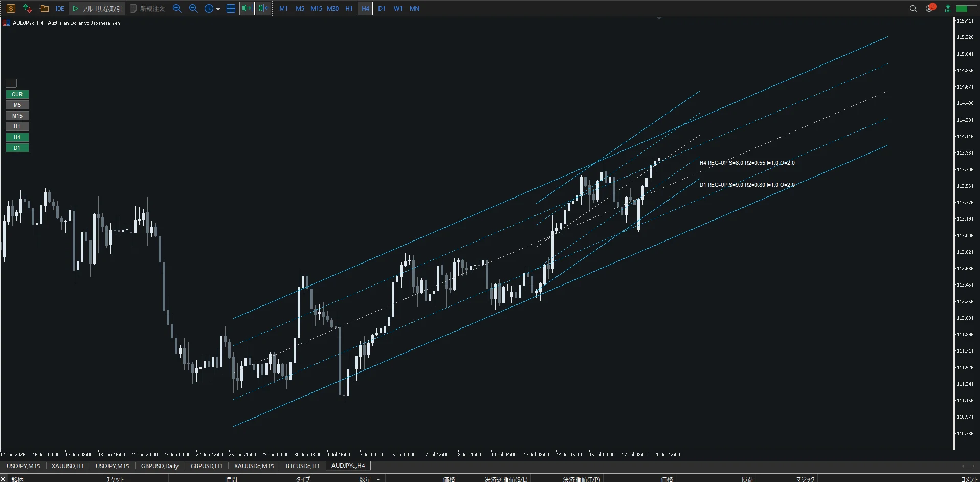Select the AUDJPYc,H4 chart tab
980x482 pixels.
pos(348,466)
